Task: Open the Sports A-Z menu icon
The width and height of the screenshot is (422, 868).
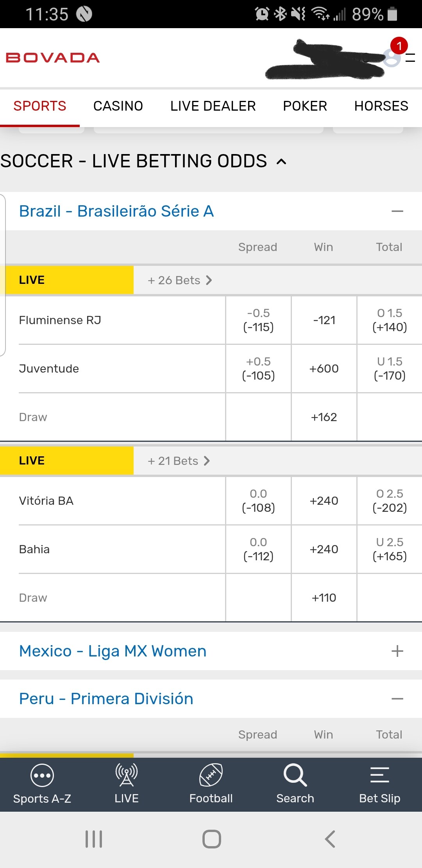Action: click(x=42, y=775)
